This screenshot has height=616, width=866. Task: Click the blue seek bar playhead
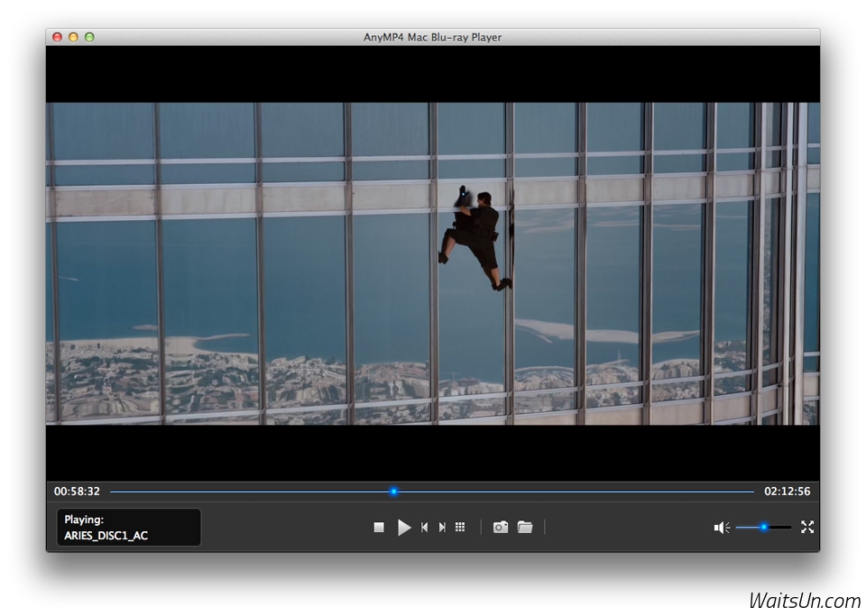pyautogui.click(x=393, y=492)
